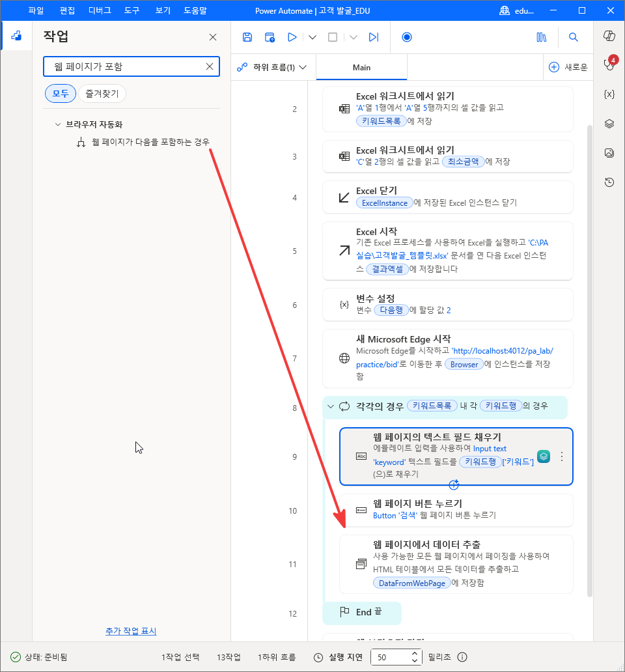The height and width of the screenshot is (672, 625).
Task: Start the recorder with the circle icon
Action: 407,37
